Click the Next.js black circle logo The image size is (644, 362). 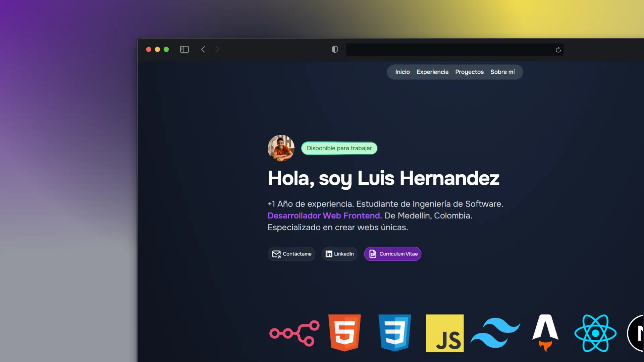pos(636,333)
